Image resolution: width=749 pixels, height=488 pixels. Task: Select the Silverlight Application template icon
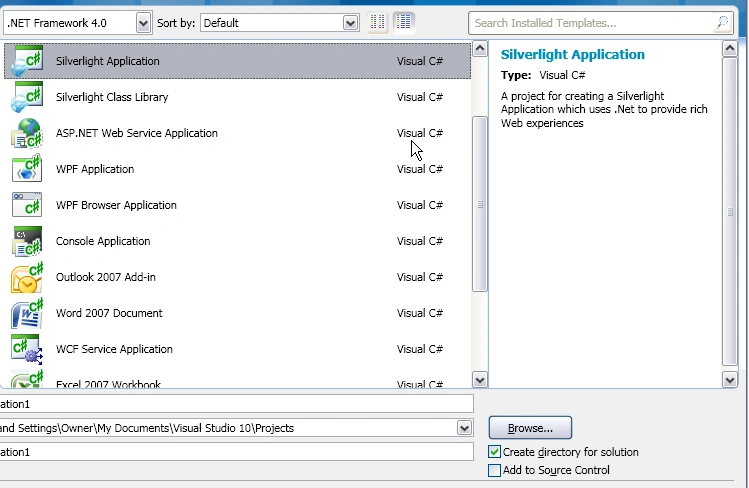click(x=27, y=61)
